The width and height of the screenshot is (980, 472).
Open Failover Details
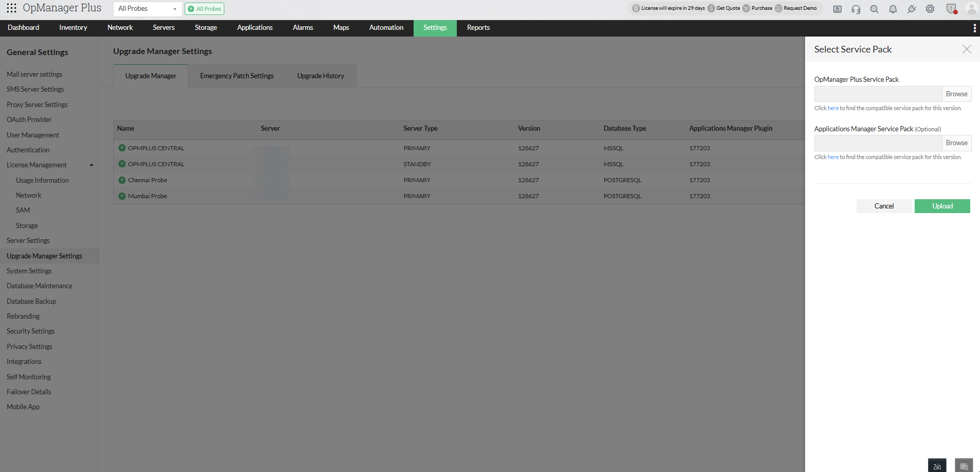[29, 392]
